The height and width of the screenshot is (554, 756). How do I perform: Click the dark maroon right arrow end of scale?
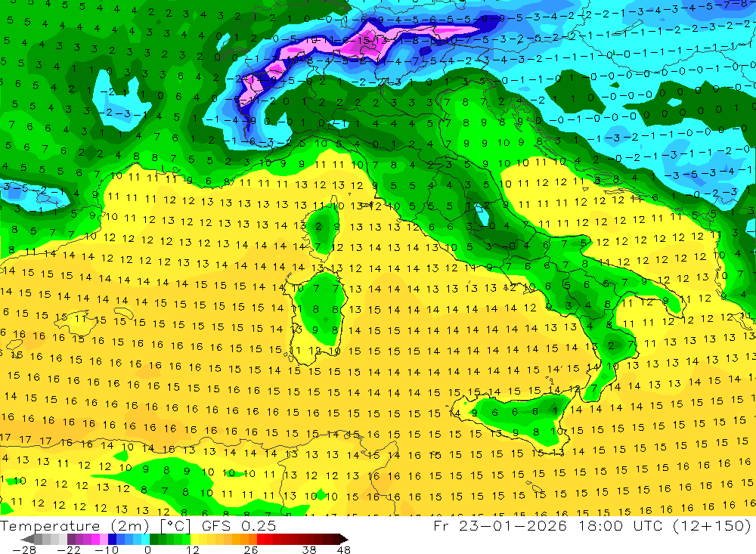point(344,539)
